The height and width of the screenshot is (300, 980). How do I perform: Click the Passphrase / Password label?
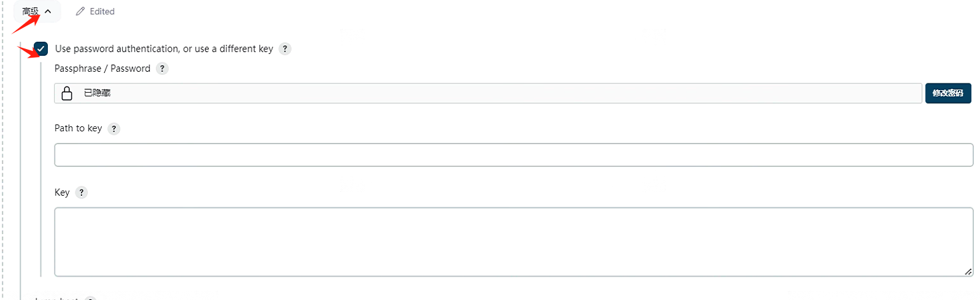(102, 69)
